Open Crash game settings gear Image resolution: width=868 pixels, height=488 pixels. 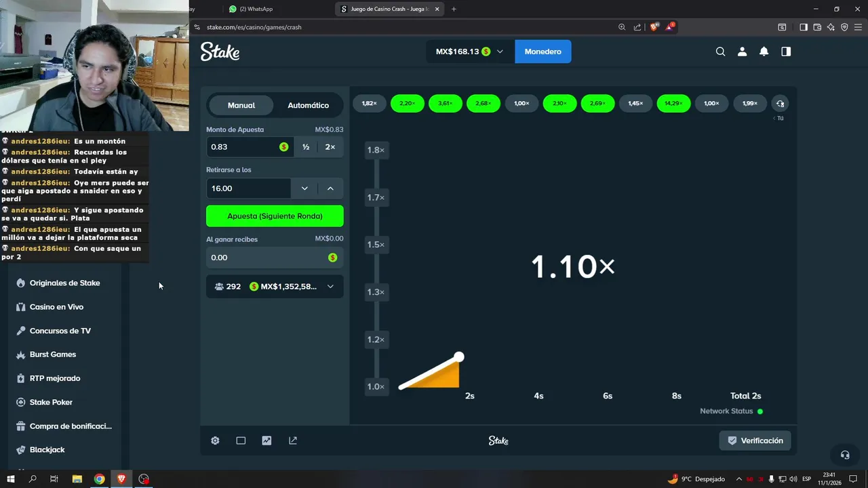(215, 441)
